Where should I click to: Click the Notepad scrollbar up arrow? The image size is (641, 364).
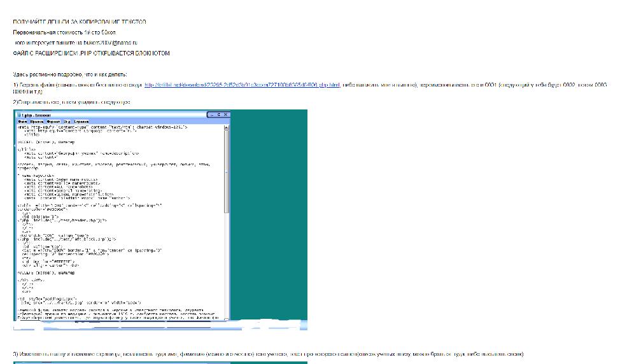click(227, 127)
